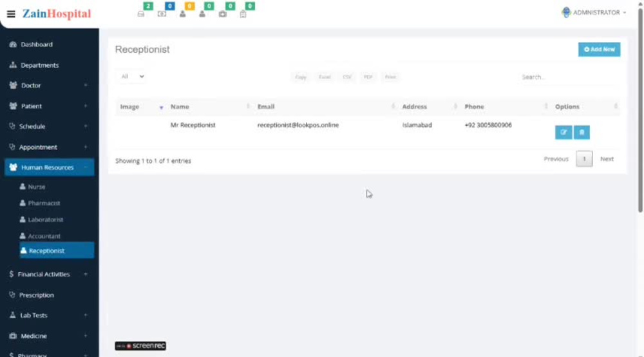Open the yellow-badged person notification icon

183,14
